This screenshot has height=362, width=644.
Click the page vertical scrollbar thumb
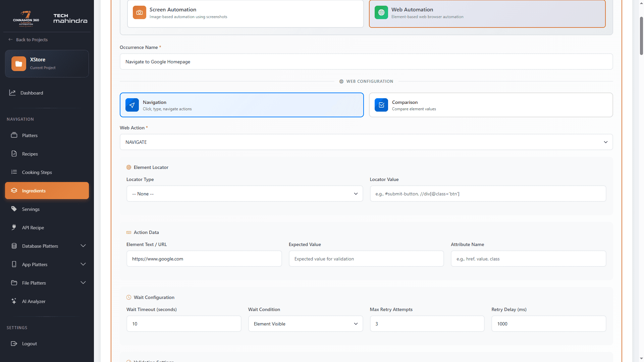[641, 36]
